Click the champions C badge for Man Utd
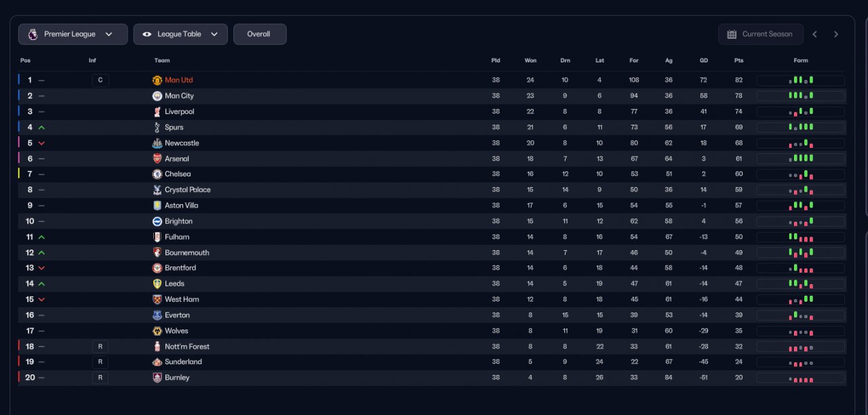Image resolution: width=868 pixels, height=415 pixels. click(x=100, y=81)
